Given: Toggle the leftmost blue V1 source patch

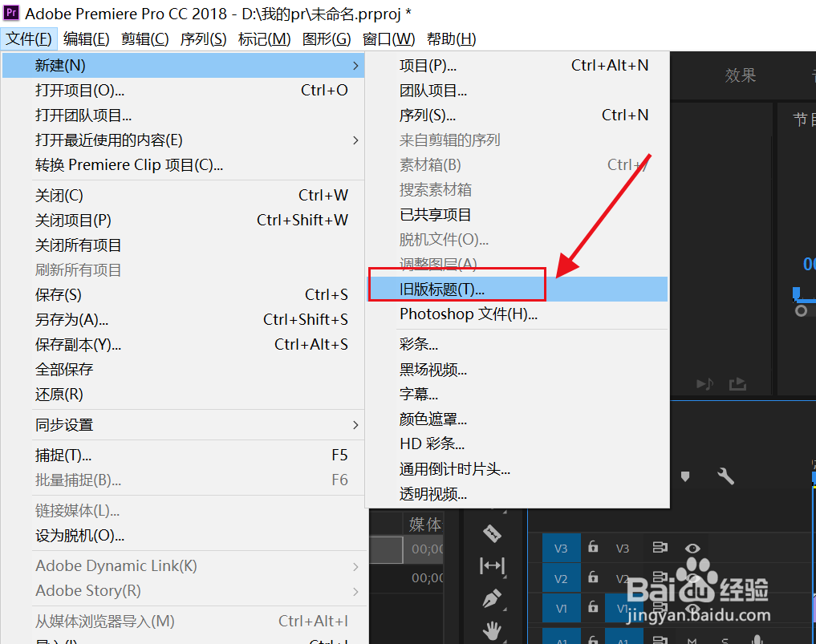Looking at the screenshot, I should click(561, 609).
